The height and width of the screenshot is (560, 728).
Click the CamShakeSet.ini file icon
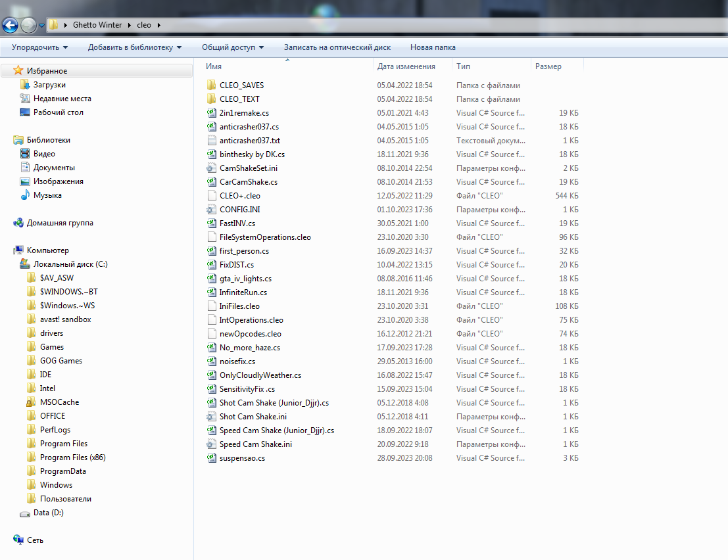click(x=211, y=168)
